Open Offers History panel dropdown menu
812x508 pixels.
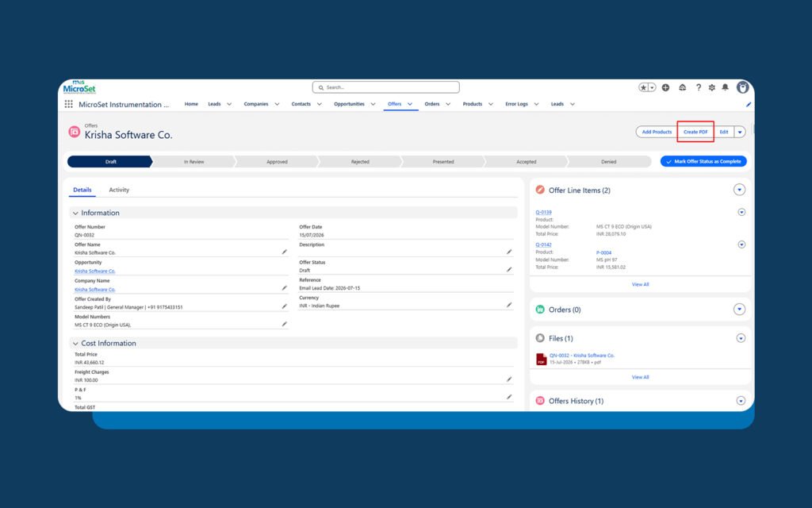tap(741, 401)
